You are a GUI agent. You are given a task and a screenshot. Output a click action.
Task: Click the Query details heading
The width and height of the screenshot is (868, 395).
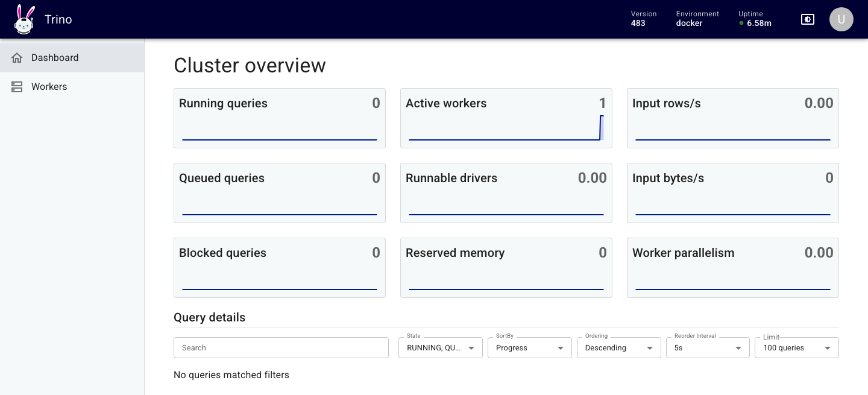(209, 317)
